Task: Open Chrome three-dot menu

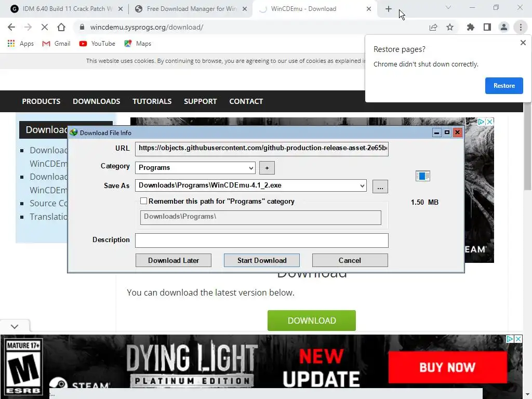Action: pyautogui.click(x=521, y=27)
